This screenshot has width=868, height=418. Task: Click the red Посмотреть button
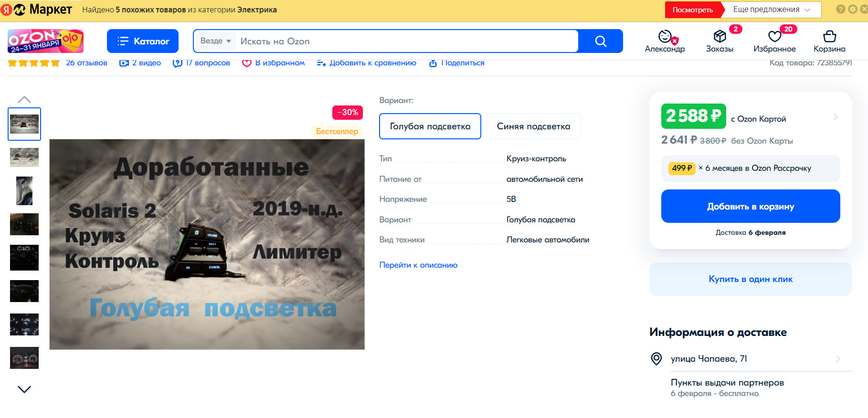(692, 10)
